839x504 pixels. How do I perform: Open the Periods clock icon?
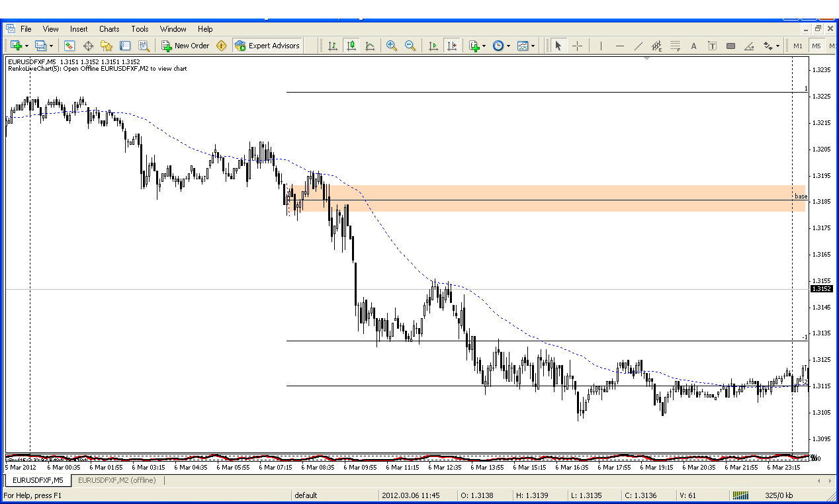click(x=498, y=46)
